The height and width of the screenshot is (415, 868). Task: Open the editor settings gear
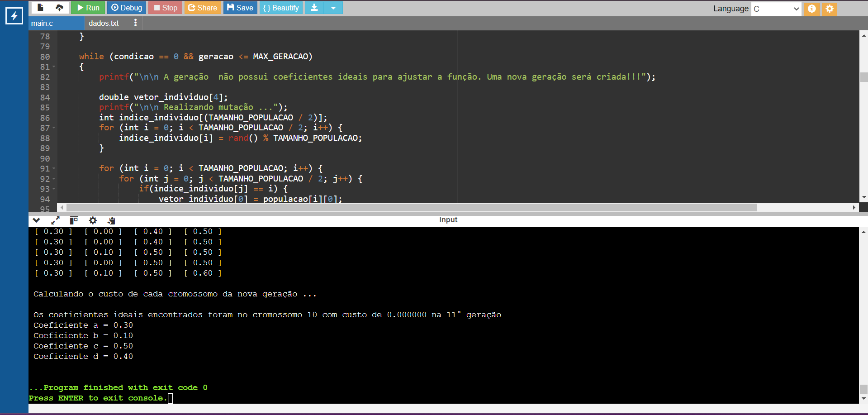829,9
